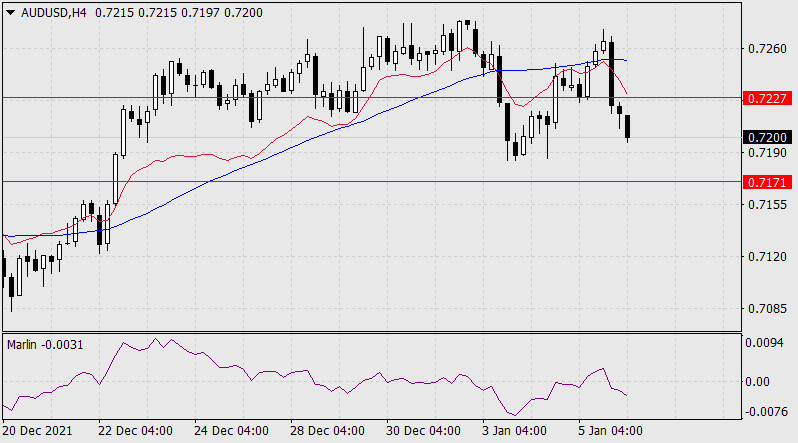Click the 24 Dec 04:00 time label
The width and height of the screenshot is (798, 443).
click(231, 431)
